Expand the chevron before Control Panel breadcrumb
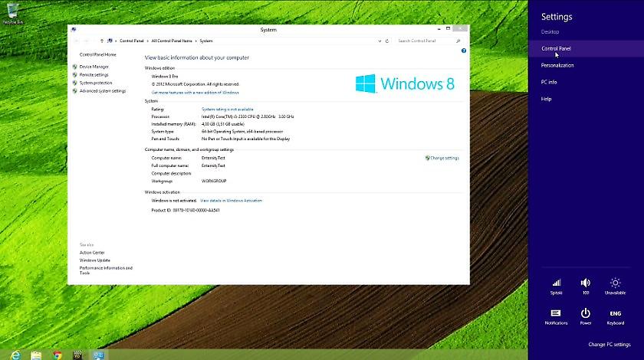The image size is (644, 360). (x=116, y=41)
